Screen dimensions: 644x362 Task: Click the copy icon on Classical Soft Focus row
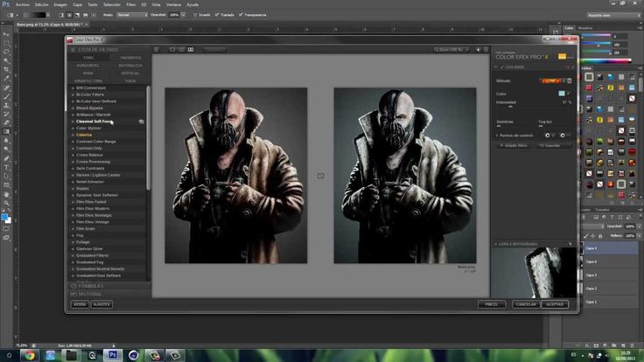tap(141, 122)
